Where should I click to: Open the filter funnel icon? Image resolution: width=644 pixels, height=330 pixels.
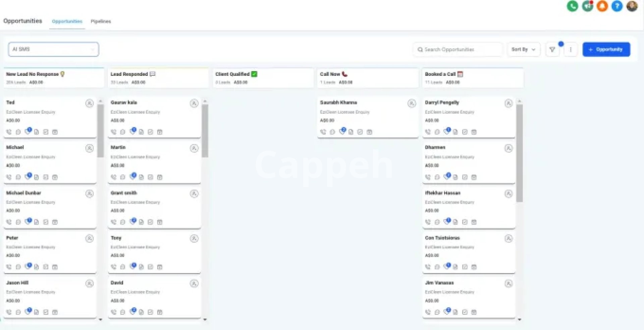coord(552,50)
